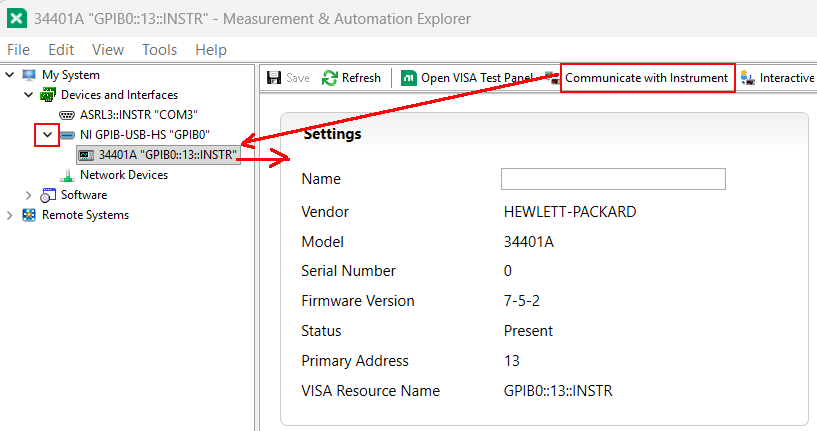Screen dimensions: 817x431
Task: Select My System in the tree
Action: tap(71, 75)
